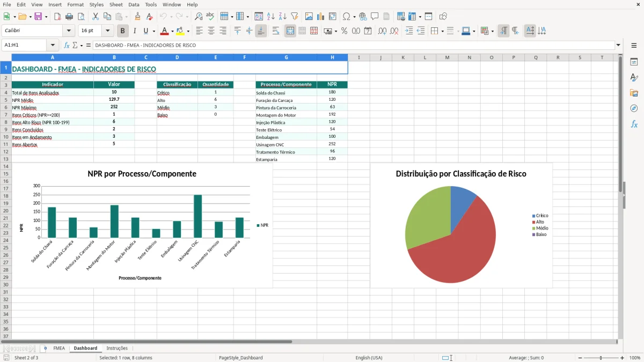Open the Name Box dropdown arrow
The image size is (644, 362).
53,46
